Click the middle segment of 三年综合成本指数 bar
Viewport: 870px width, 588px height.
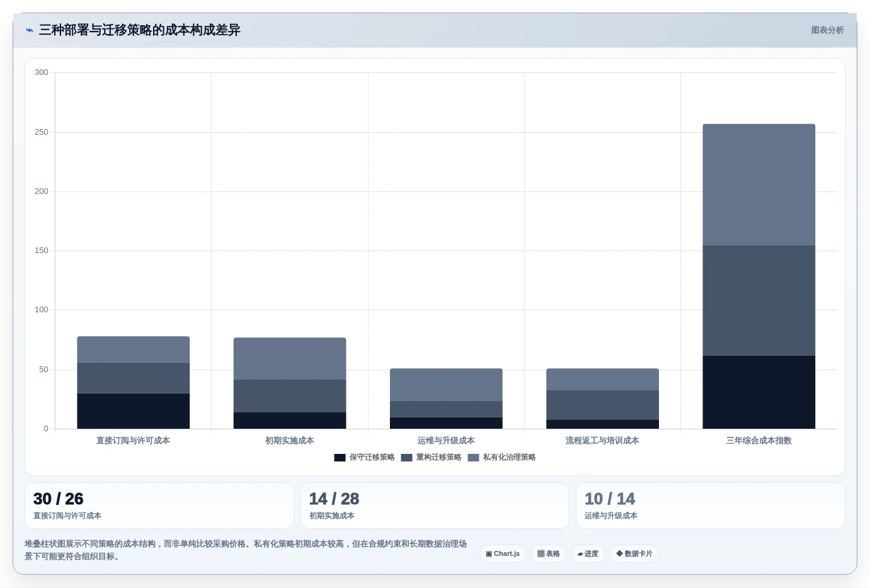click(759, 300)
